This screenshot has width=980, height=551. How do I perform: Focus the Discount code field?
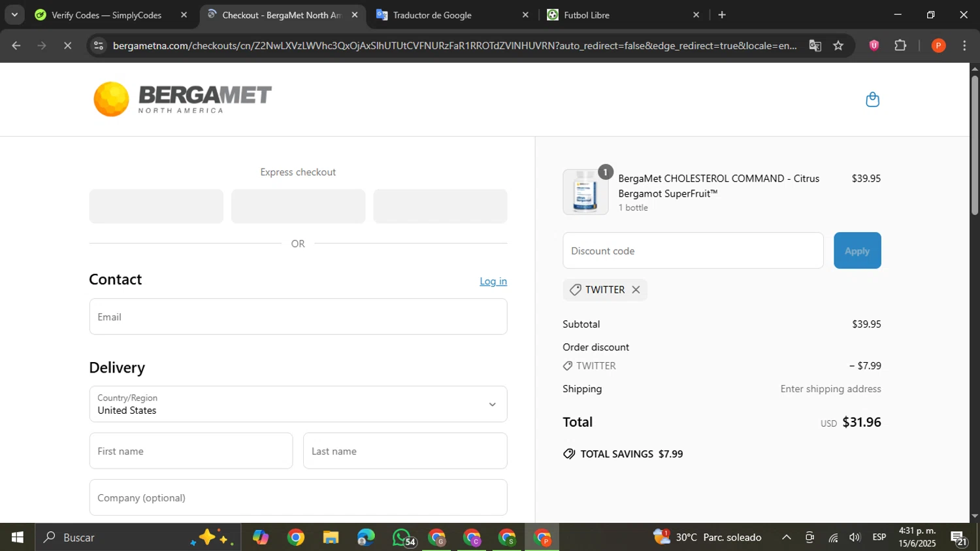point(693,250)
